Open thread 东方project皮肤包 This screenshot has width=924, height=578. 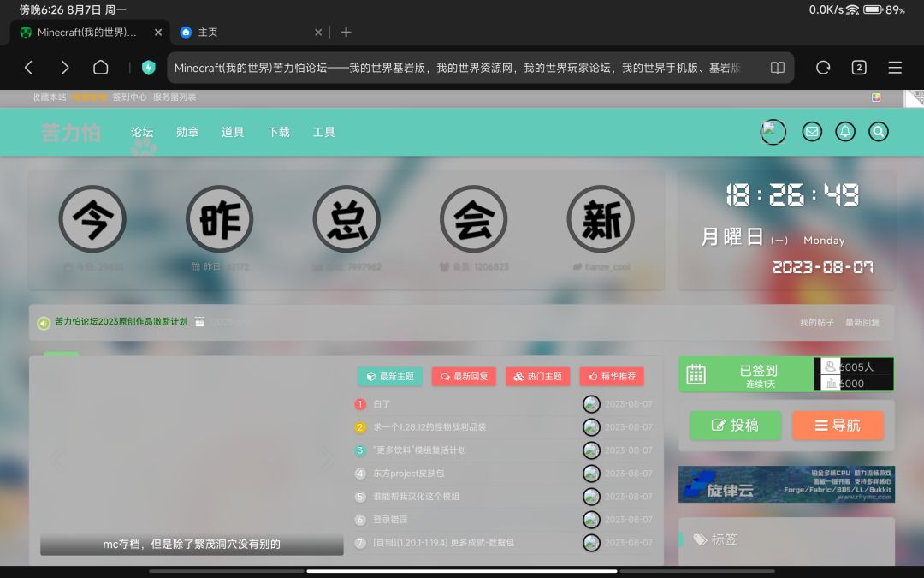point(408,473)
